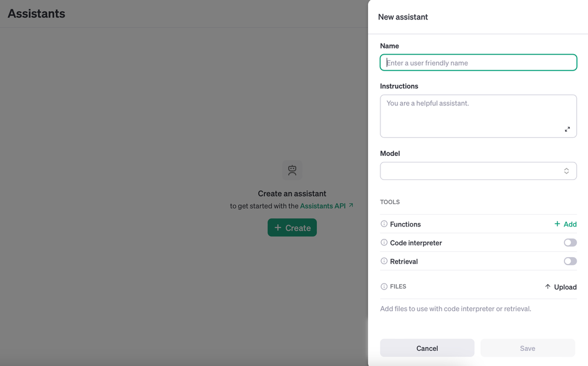The width and height of the screenshot is (588, 366).
Task: Click the Model selector chevron arrows
Action: (x=566, y=171)
